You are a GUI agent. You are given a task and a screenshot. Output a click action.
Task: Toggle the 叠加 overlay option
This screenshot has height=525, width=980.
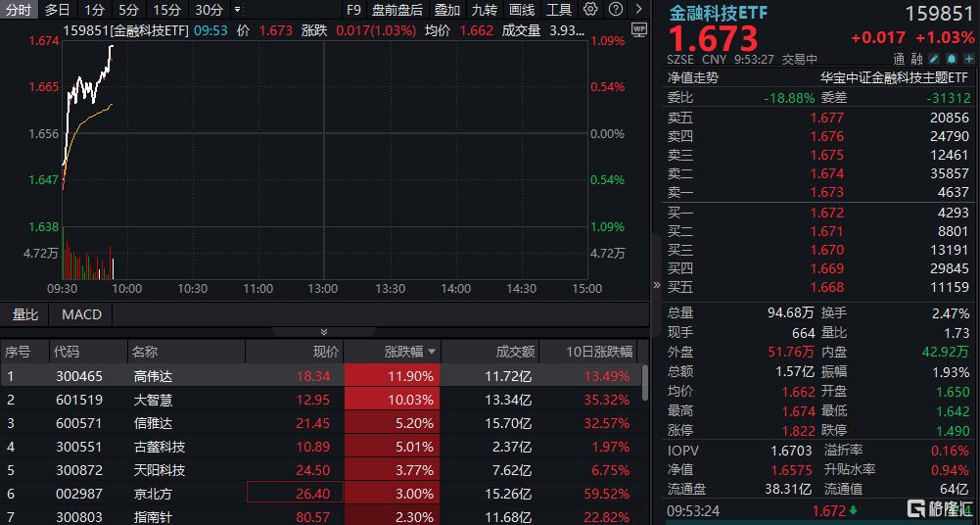pos(446,10)
